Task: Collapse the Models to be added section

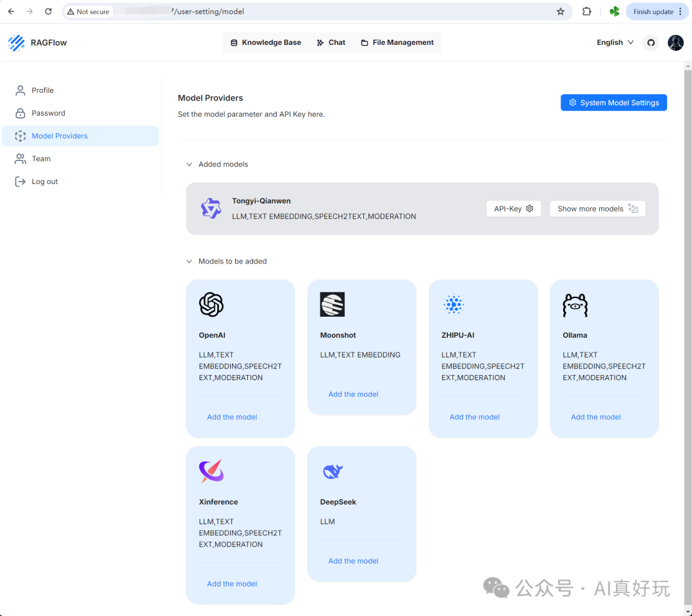Action: coord(189,262)
